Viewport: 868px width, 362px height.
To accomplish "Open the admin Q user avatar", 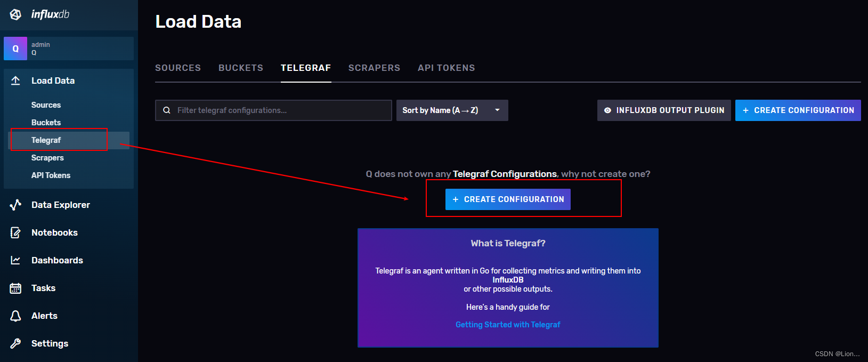I will click(x=15, y=49).
